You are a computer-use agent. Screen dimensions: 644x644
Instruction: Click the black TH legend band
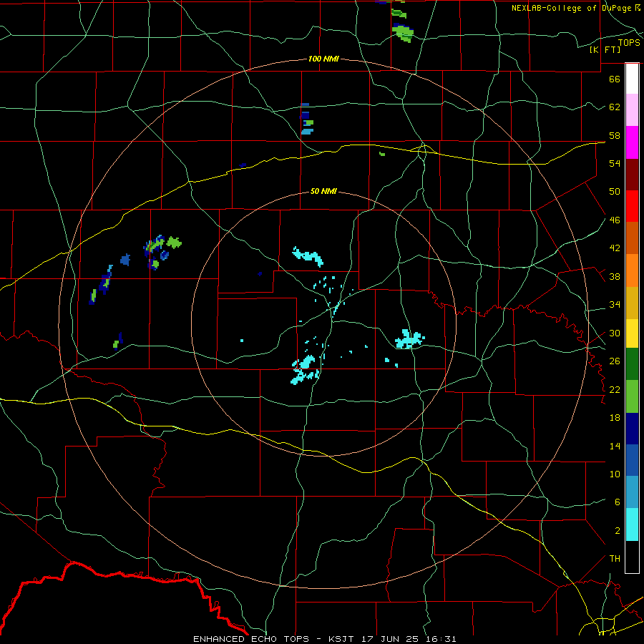[632, 557]
